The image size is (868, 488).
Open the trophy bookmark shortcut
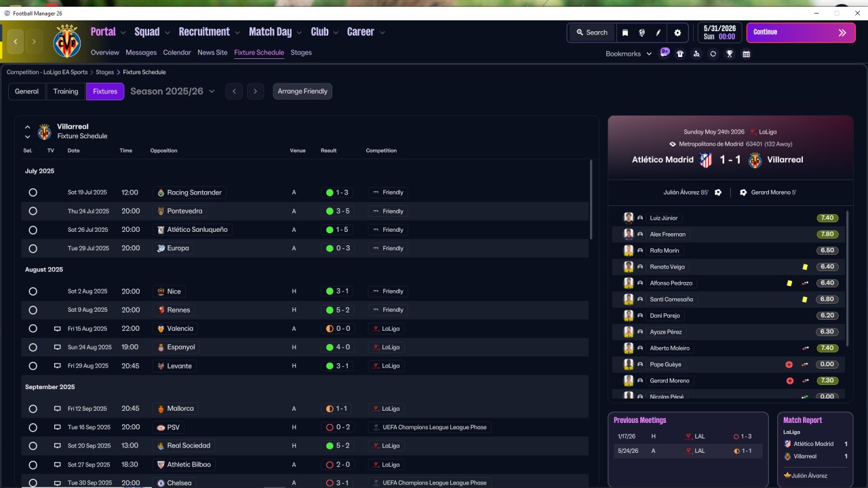pos(730,54)
